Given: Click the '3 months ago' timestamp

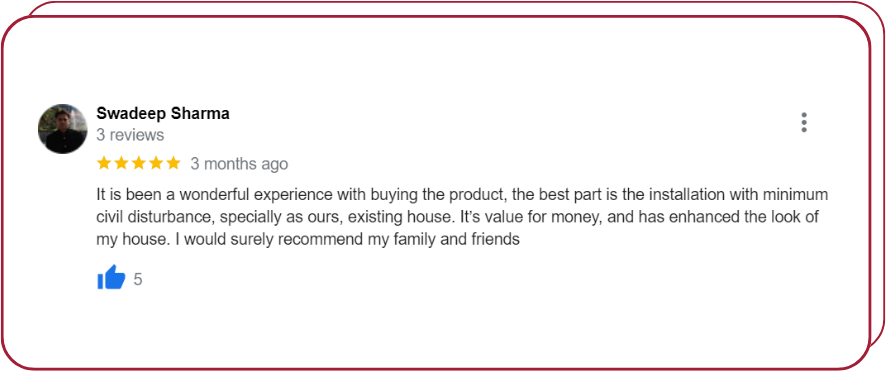Looking at the screenshot, I should [239, 164].
